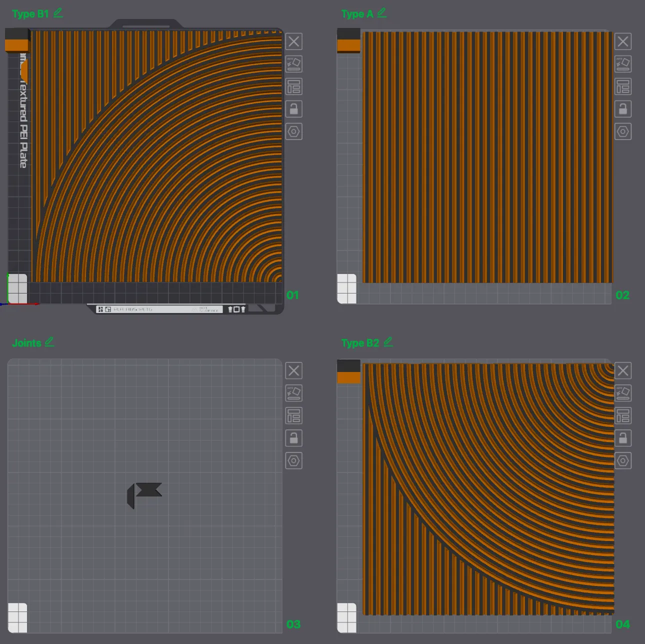Click the Textured PEI Plate label

click(x=23, y=111)
